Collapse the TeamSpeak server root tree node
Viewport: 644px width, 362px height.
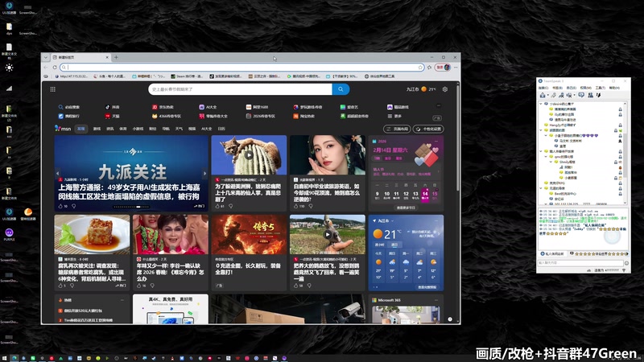541,104
